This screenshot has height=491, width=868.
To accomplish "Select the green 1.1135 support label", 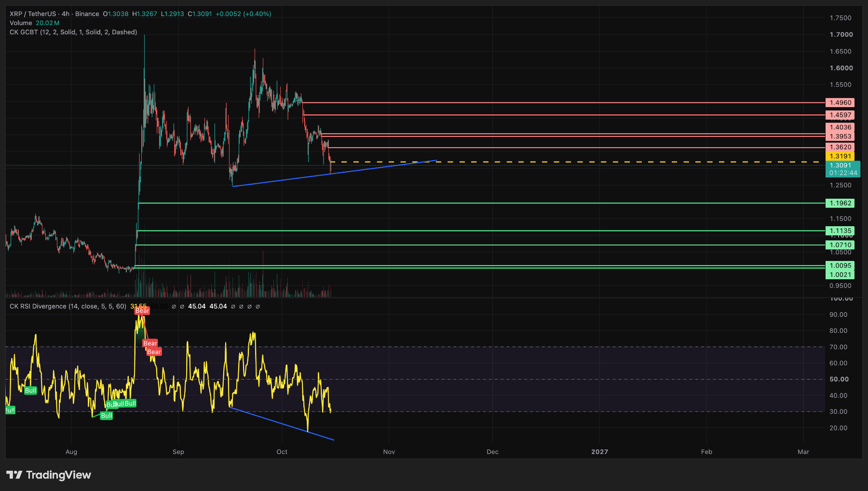I will [x=840, y=231].
